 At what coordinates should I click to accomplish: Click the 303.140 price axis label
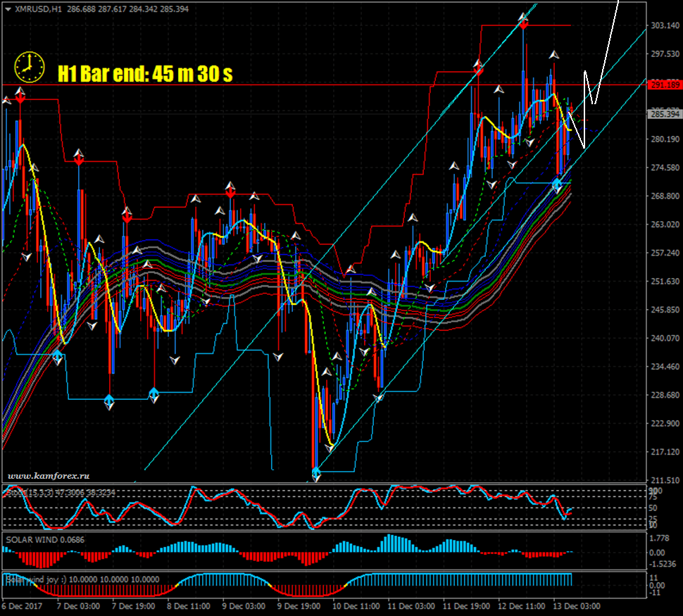click(665, 26)
